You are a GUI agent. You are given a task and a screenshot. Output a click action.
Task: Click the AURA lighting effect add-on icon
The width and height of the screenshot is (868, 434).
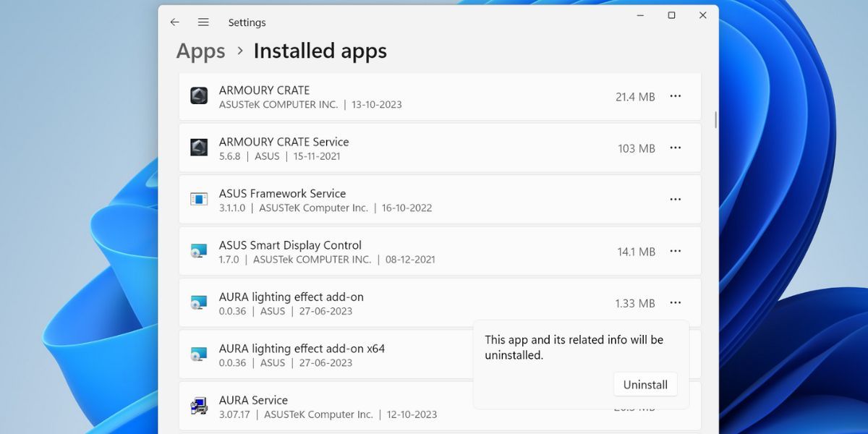tap(198, 302)
